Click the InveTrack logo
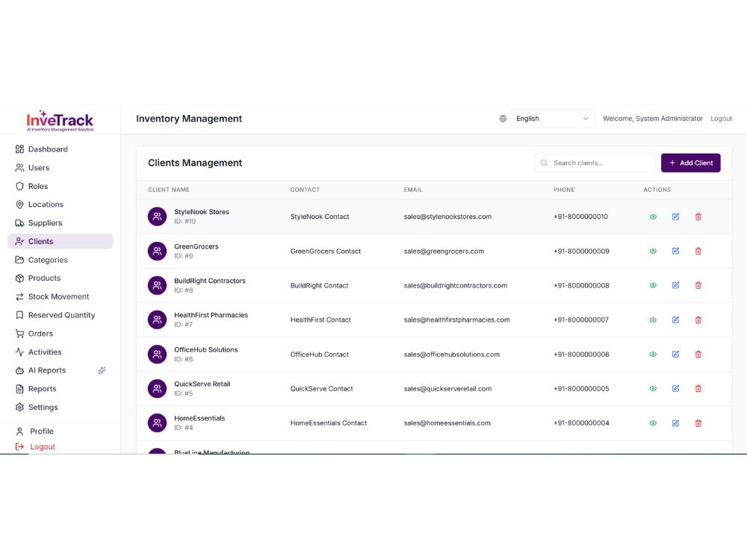This screenshot has width=747, height=560. tap(60, 121)
